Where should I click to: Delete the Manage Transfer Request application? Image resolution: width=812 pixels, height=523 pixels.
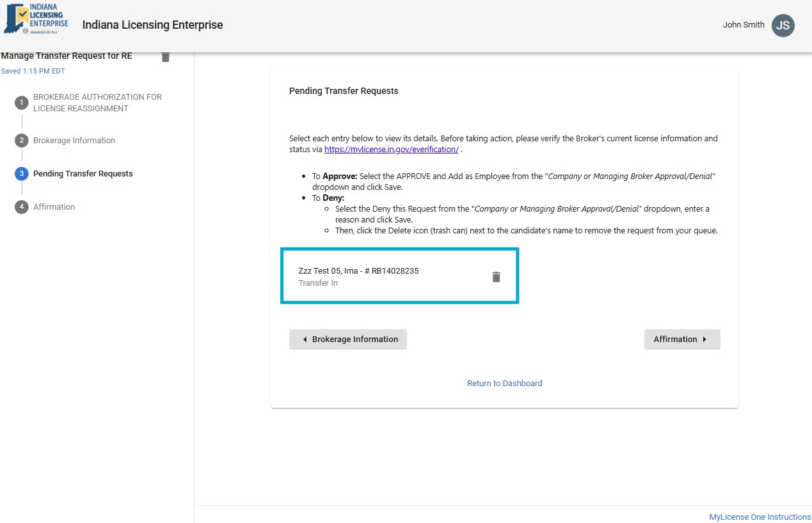tap(166, 57)
